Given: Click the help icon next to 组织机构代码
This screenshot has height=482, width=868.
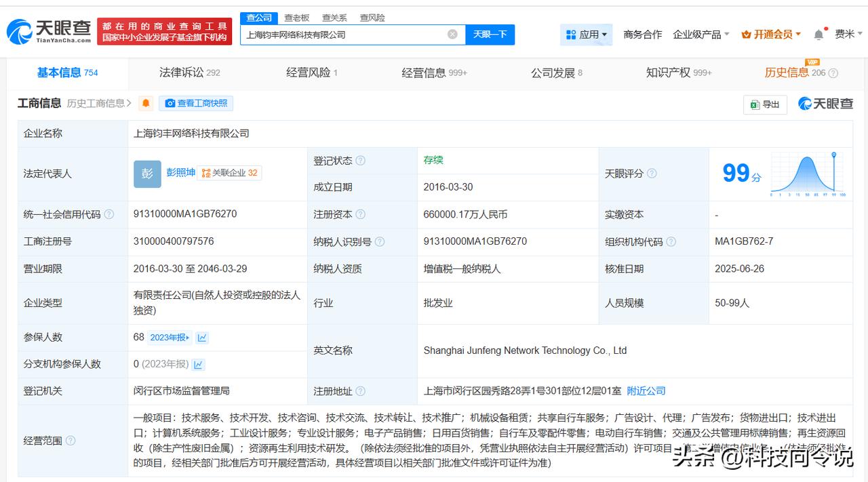Looking at the screenshot, I should coord(671,241).
